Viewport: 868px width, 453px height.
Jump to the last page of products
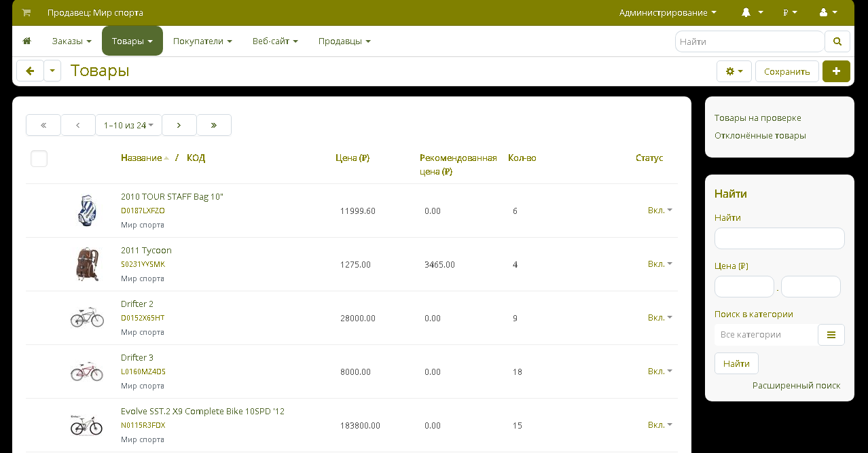click(x=214, y=125)
